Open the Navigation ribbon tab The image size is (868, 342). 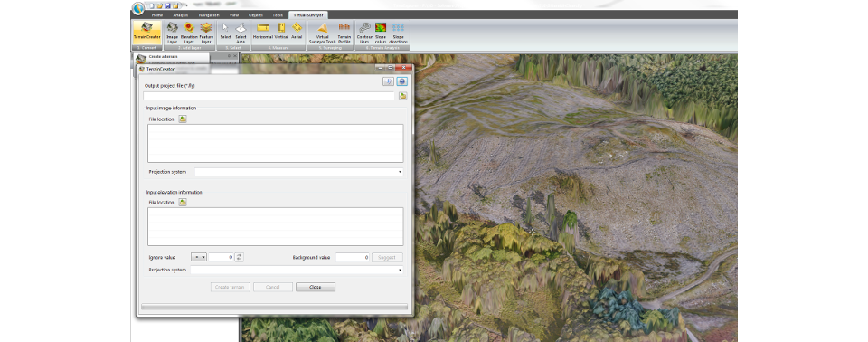209,15
